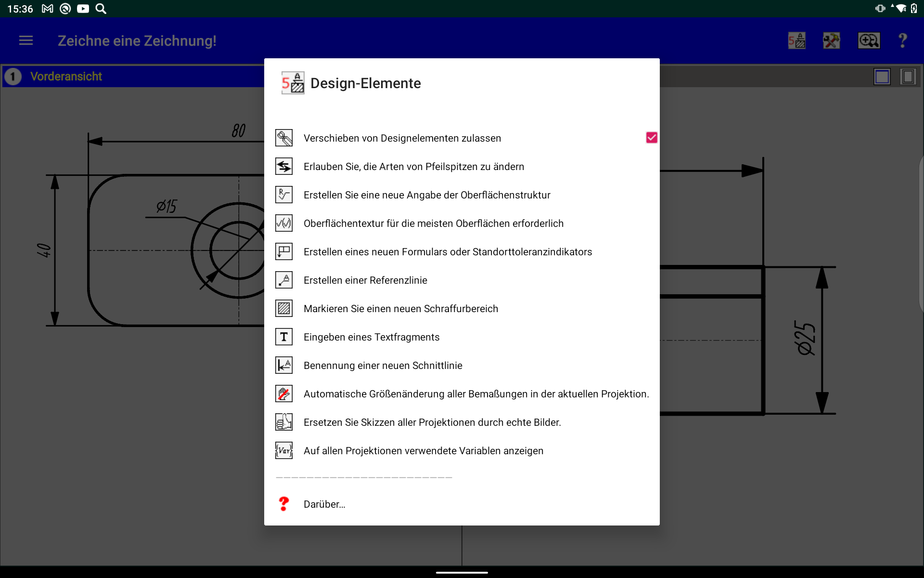Select the Vorderansicht projection header
This screenshot has height=578, width=924.
click(66, 77)
